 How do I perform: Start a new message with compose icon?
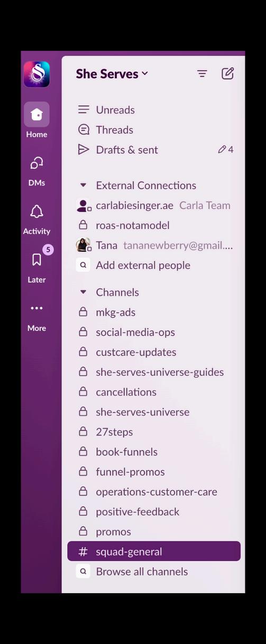tap(227, 73)
